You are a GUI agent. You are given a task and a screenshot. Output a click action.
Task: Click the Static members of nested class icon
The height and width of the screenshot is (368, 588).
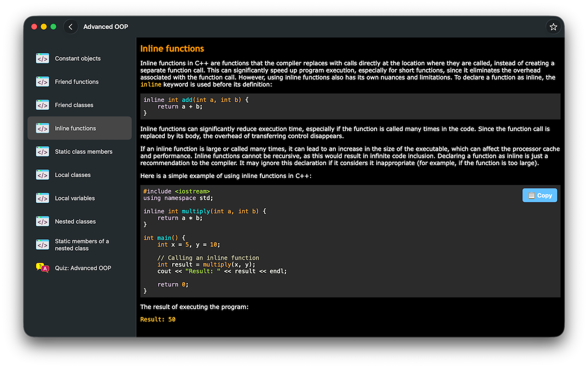point(42,245)
